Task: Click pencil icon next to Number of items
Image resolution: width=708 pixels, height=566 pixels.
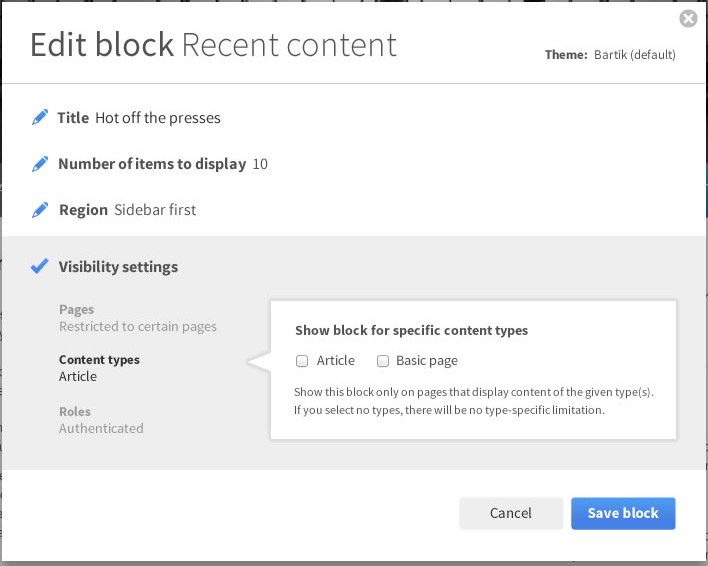Action: click(40, 164)
